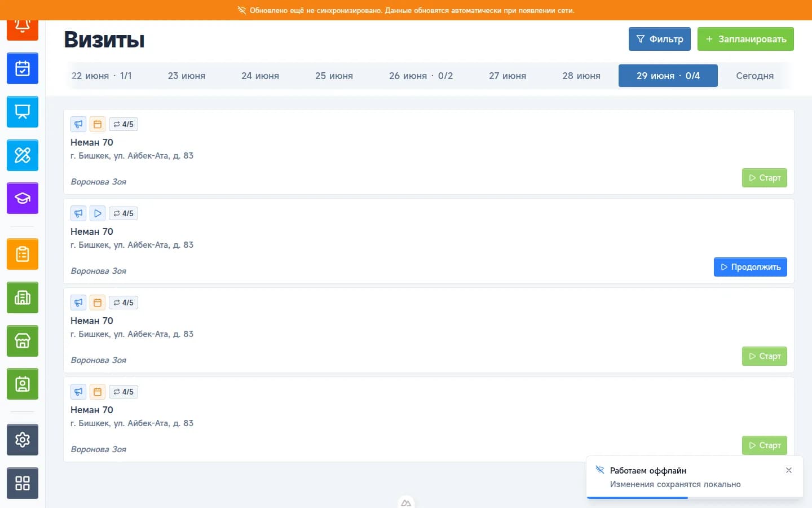Select the 25 июня date tab

pyautogui.click(x=334, y=76)
